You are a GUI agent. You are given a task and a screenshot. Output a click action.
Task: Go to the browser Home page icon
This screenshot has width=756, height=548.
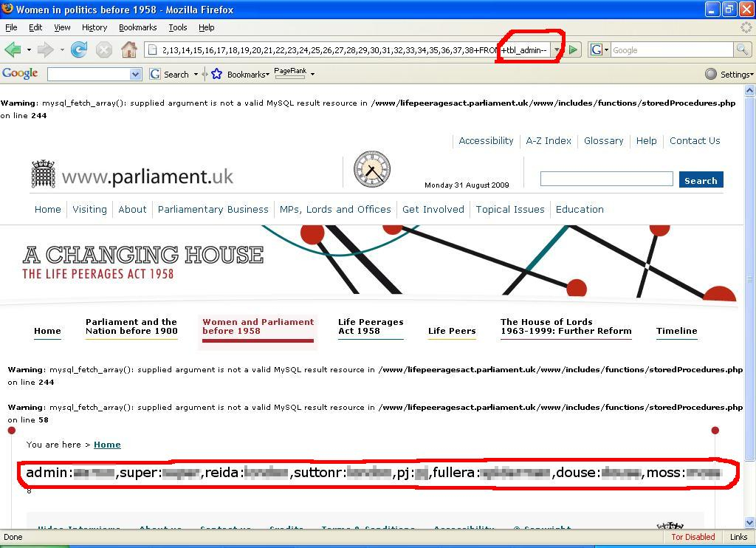[129, 50]
